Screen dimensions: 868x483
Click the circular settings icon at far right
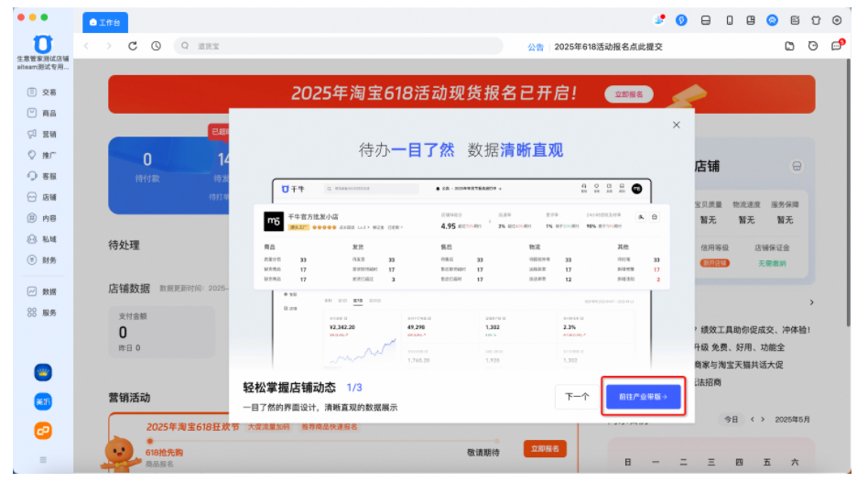click(837, 20)
